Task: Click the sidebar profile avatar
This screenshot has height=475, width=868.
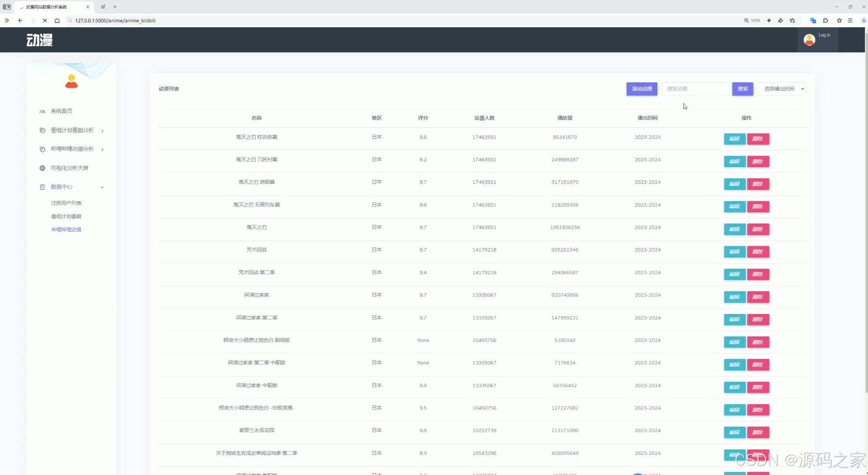Action: (x=71, y=81)
